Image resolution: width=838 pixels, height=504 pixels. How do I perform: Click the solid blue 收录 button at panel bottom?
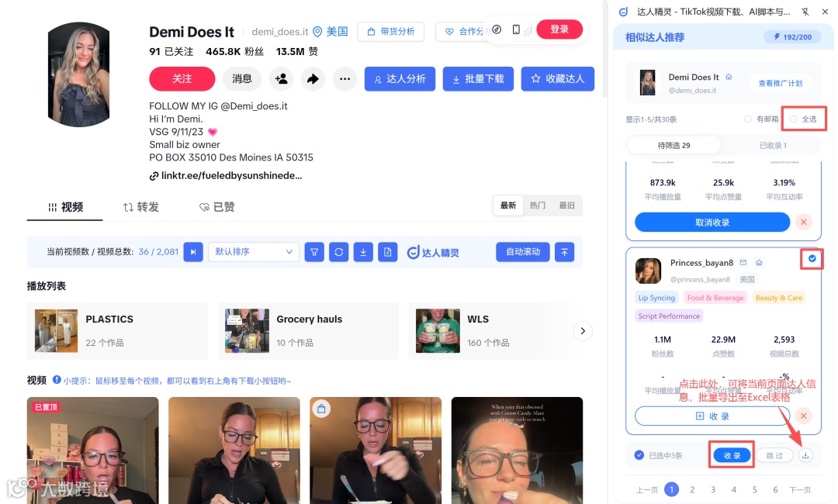732,455
